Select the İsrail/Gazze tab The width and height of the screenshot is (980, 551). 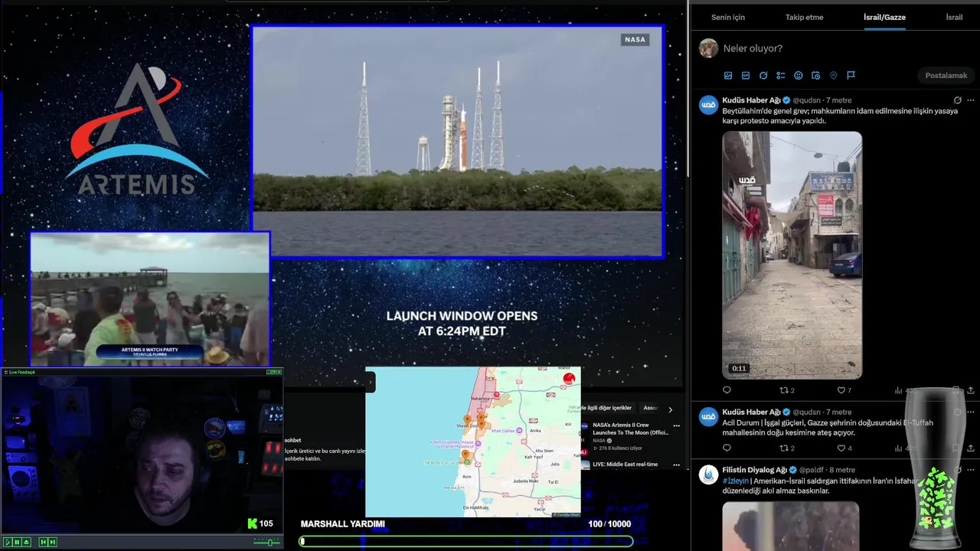(884, 17)
